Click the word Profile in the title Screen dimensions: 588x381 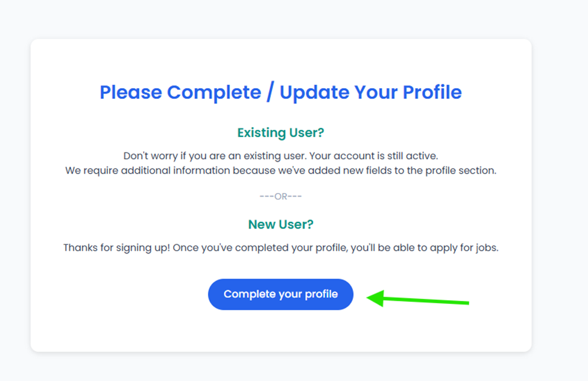click(432, 92)
